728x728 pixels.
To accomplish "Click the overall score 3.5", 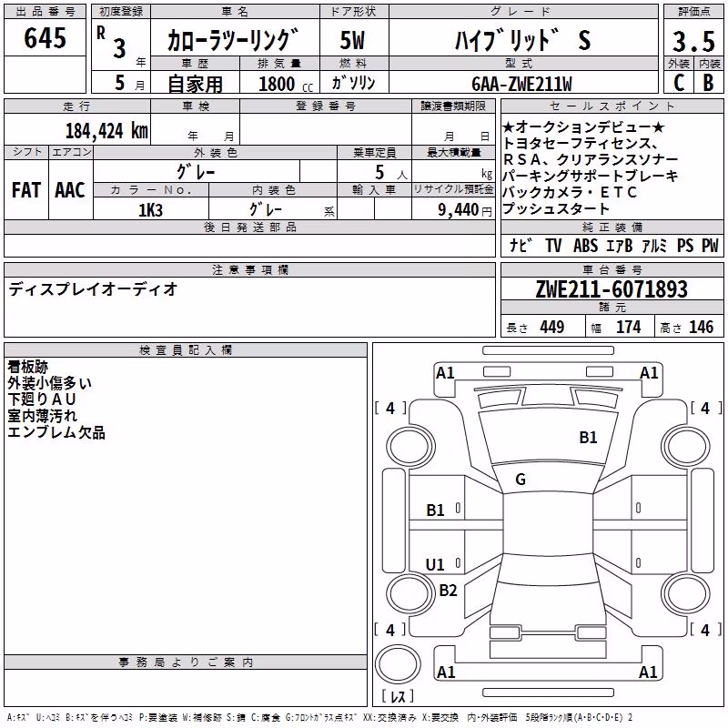I will click(693, 41).
